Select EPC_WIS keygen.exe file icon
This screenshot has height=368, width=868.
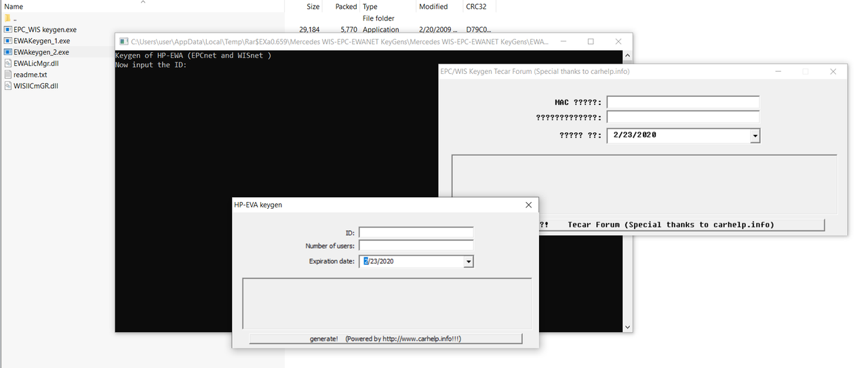point(7,30)
